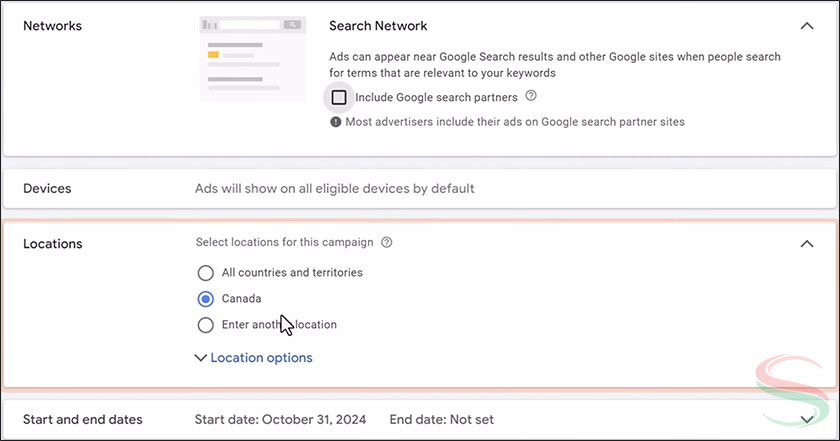Click the Locations section heading

[x=52, y=243]
